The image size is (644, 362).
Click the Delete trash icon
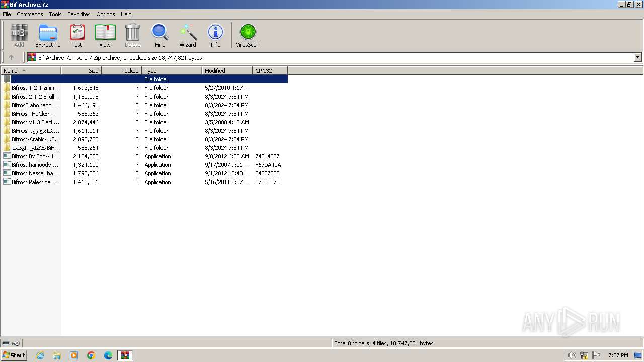pos(133,36)
